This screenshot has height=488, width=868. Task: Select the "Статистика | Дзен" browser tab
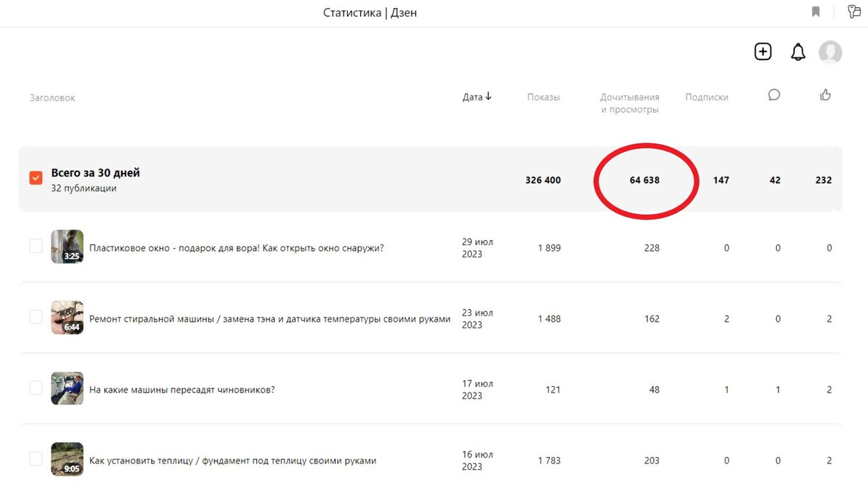coord(370,12)
